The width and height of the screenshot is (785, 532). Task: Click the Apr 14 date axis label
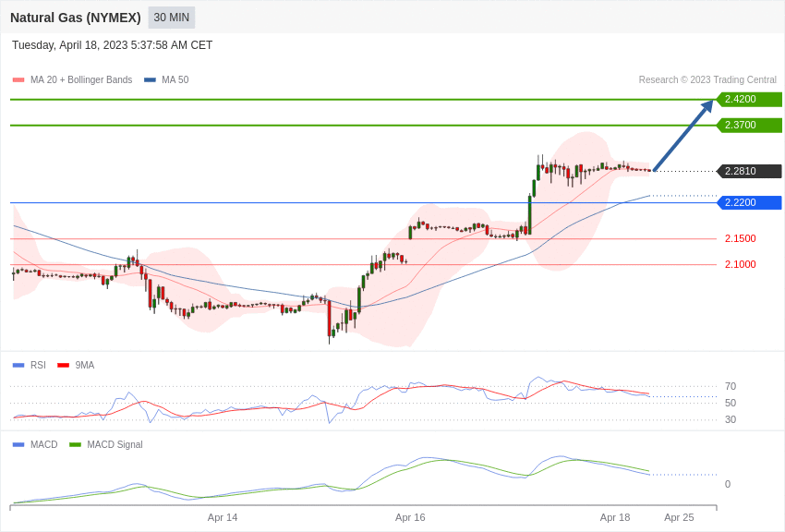(223, 517)
